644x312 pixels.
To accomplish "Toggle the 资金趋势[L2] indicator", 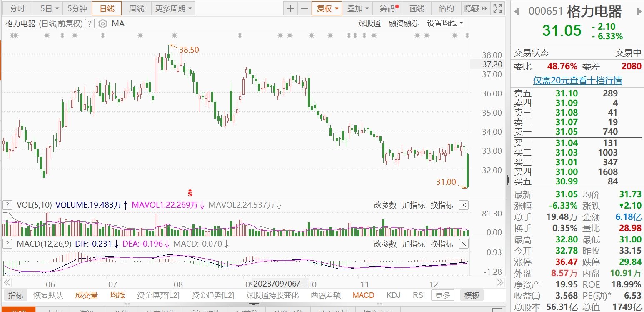I will pos(212,295).
